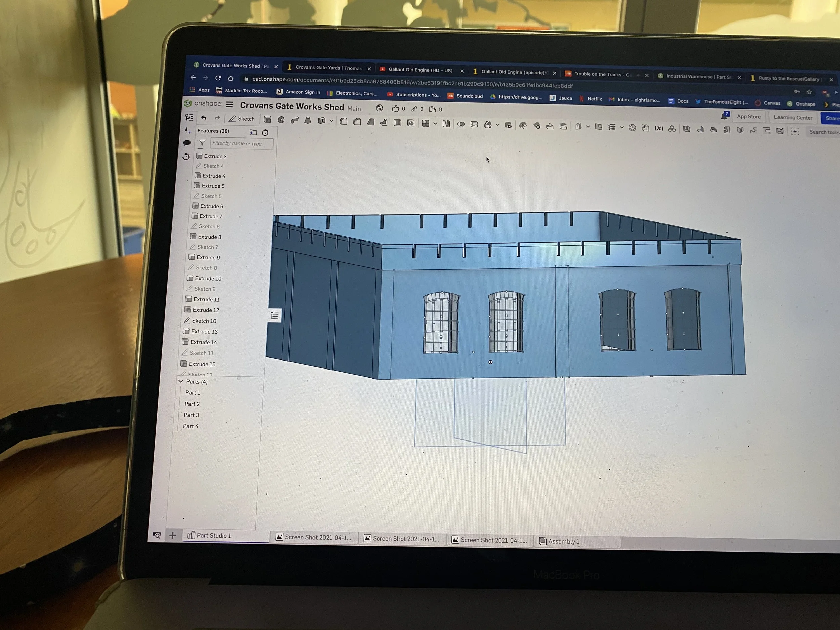The width and height of the screenshot is (840, 630).
Task: Click the document like thumbs-up icon
Action: pyautogui.click(x=395, y=108)
